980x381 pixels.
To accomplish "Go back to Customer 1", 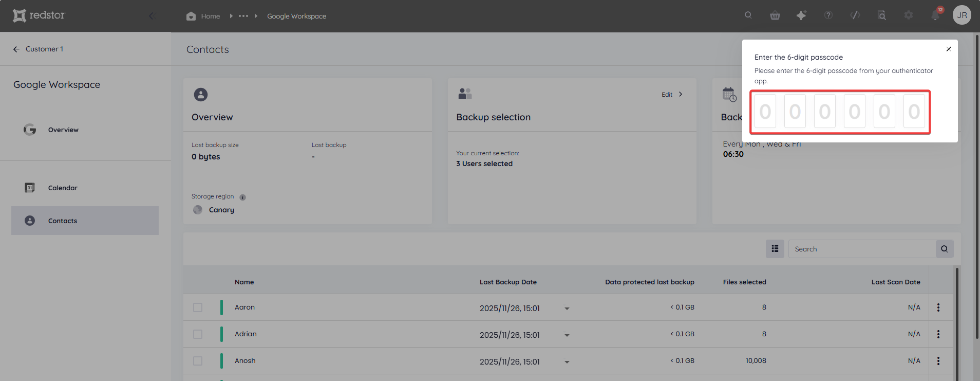I will coord(38,49).
